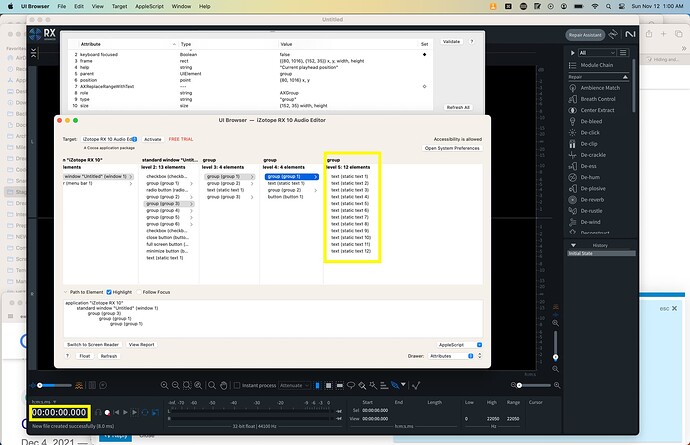Open the File menu
Image resolution: width=690 pixels, height=445 pixels.
click(62, 7)
